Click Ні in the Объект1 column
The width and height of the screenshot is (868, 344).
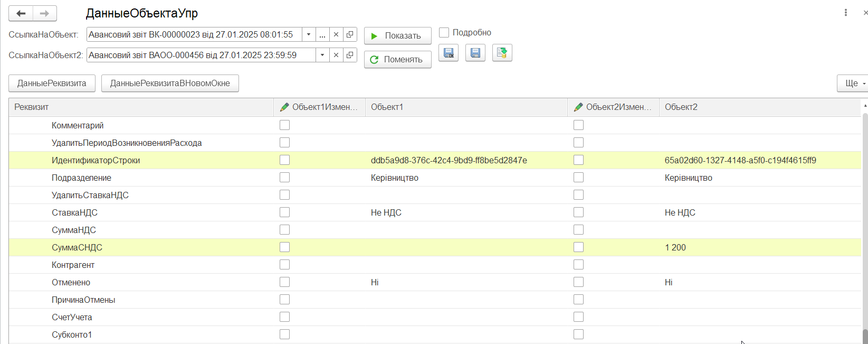click(x=375, y=282)
